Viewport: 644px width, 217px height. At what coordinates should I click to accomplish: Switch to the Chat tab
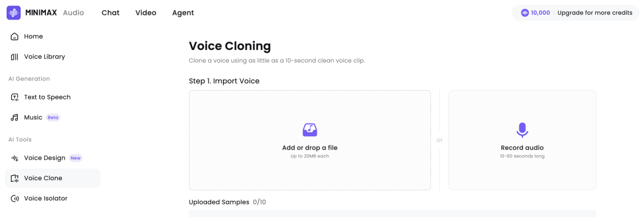(110, 13)
